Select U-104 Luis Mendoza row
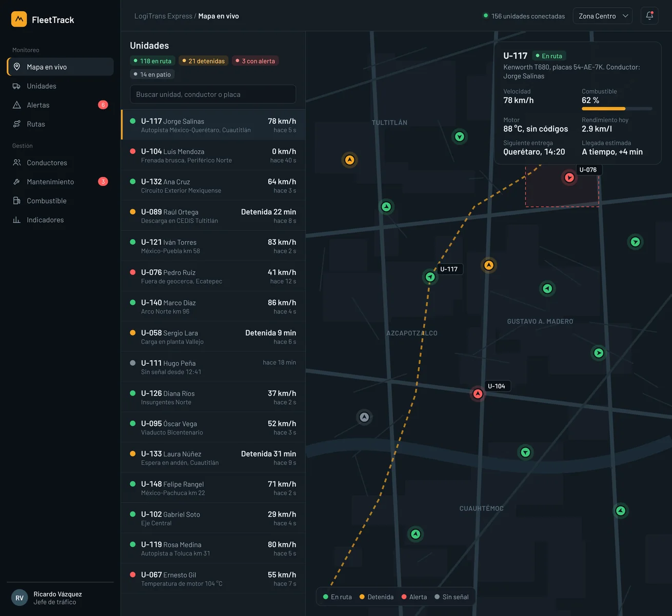 click(213, 155)
